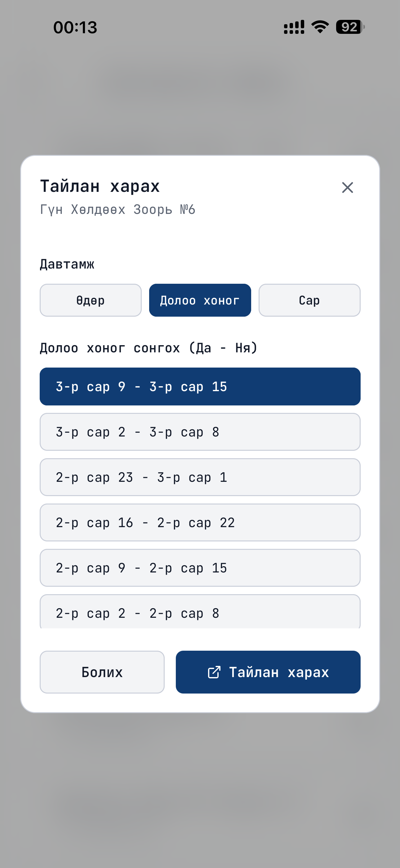Choose week 2-р сар 23 - 3-р сар 1
The image size is (400, 868).
click(x=200, y=477)
